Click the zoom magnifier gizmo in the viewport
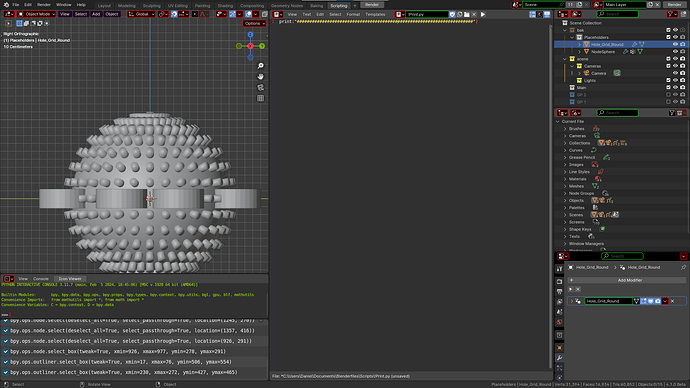 pos(261,66)
